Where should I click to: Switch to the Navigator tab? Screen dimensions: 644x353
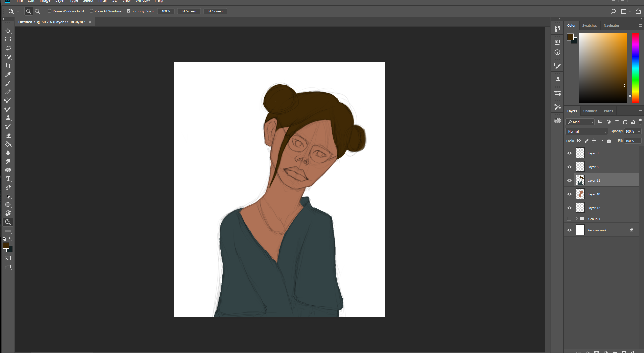611,26
